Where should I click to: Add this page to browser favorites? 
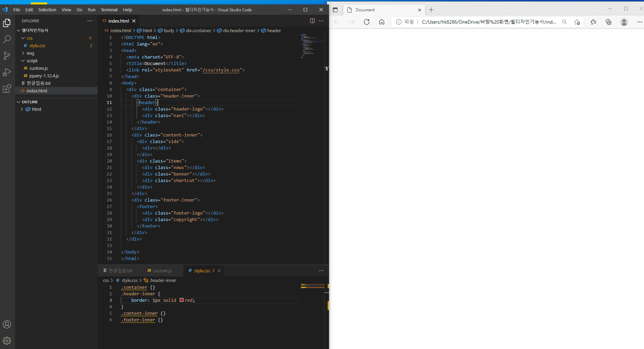click(x=577, y=22)
